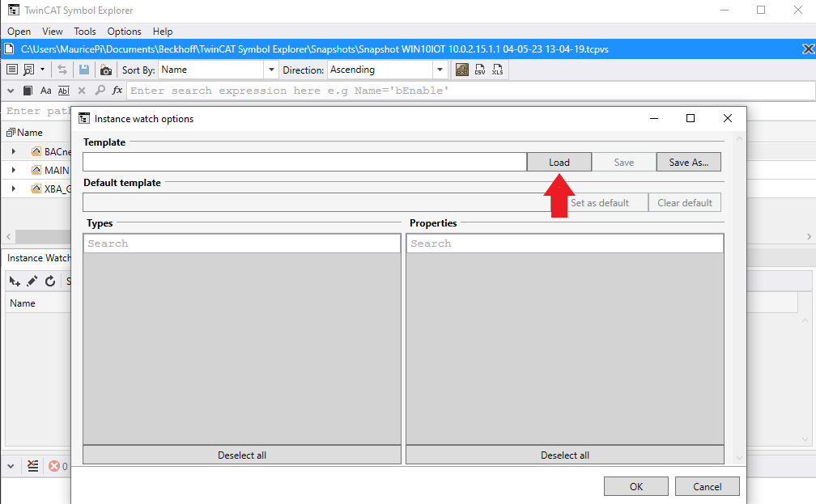
Task: Close the snapshot file tab
Action: 808,49
